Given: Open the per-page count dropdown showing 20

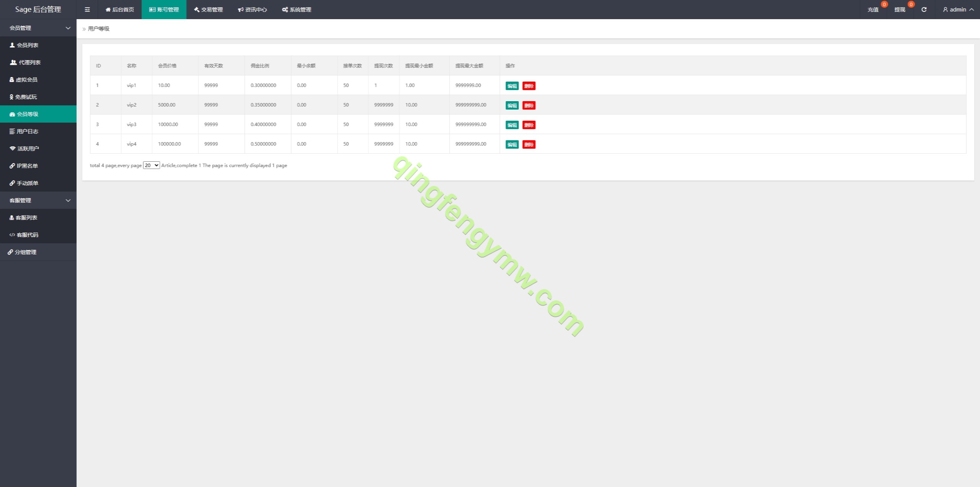Looking at the screenshot, I should [x=151, y=165].
